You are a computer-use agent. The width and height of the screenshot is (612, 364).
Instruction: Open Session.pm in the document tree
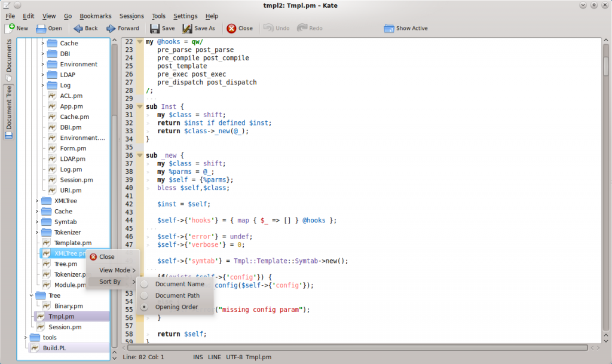65,327
